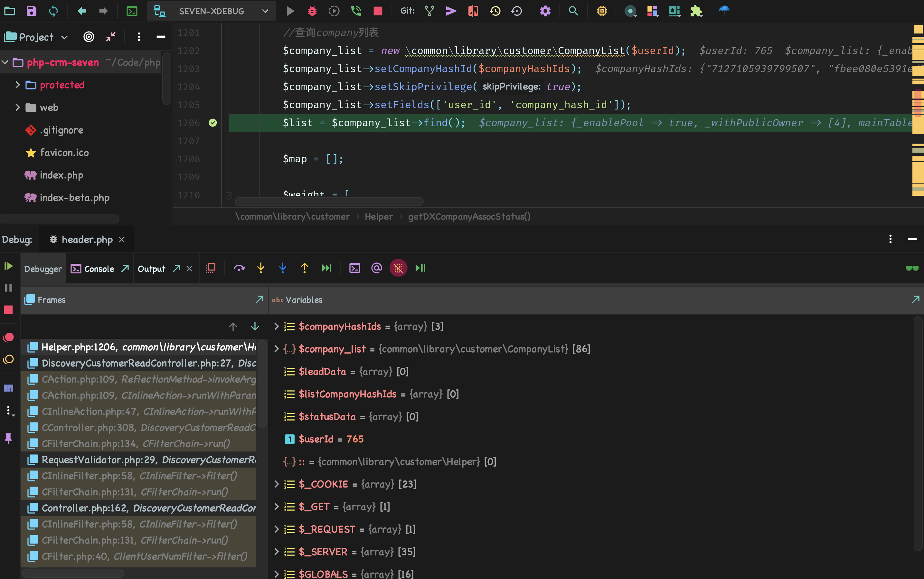Click Run to Cursor icon
924x579 pixels.
[326, 269]
